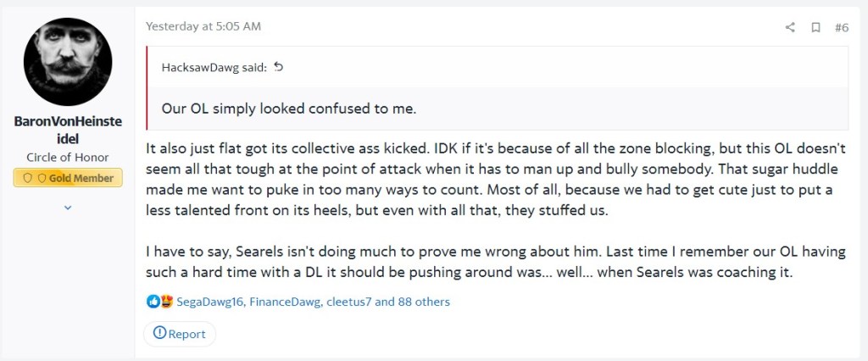Click the share post icon
Screen dimensions: 868x361
click(x=790, y=27)
